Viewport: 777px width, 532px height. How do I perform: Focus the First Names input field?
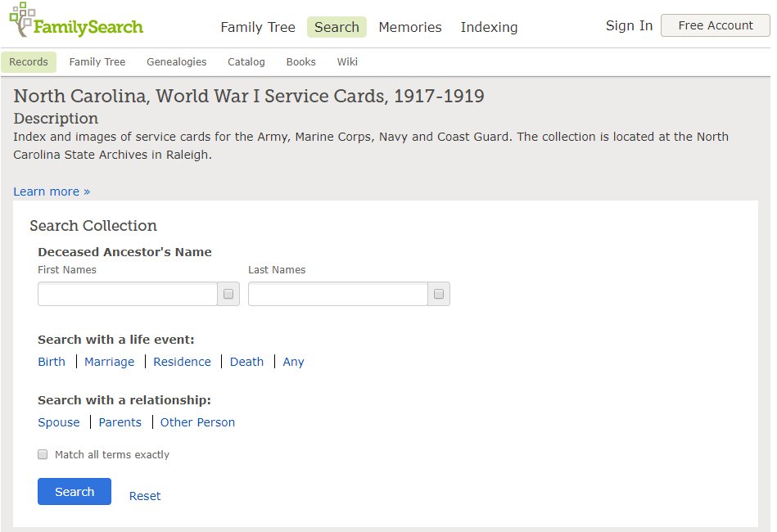coord(128,294)
